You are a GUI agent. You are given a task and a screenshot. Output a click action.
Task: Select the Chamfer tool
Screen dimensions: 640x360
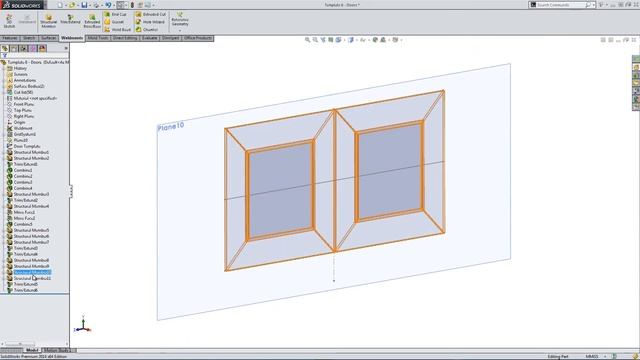tap(147, 30)
